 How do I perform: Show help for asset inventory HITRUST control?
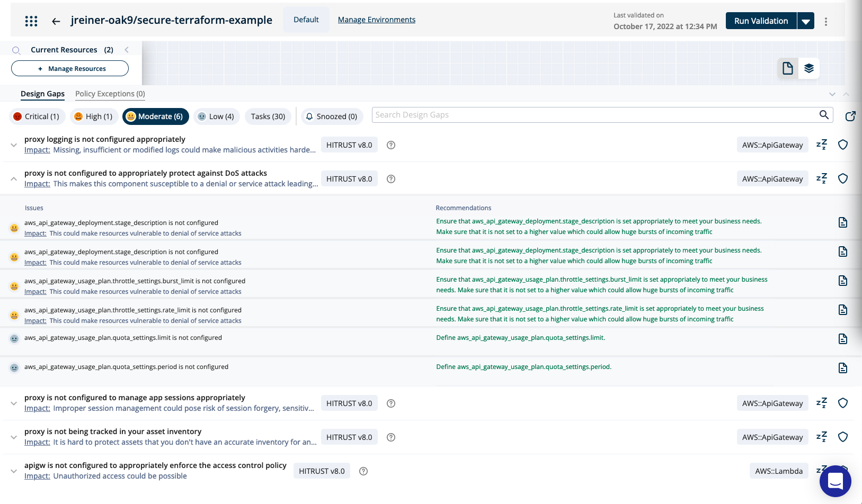(x=391, y=437)
